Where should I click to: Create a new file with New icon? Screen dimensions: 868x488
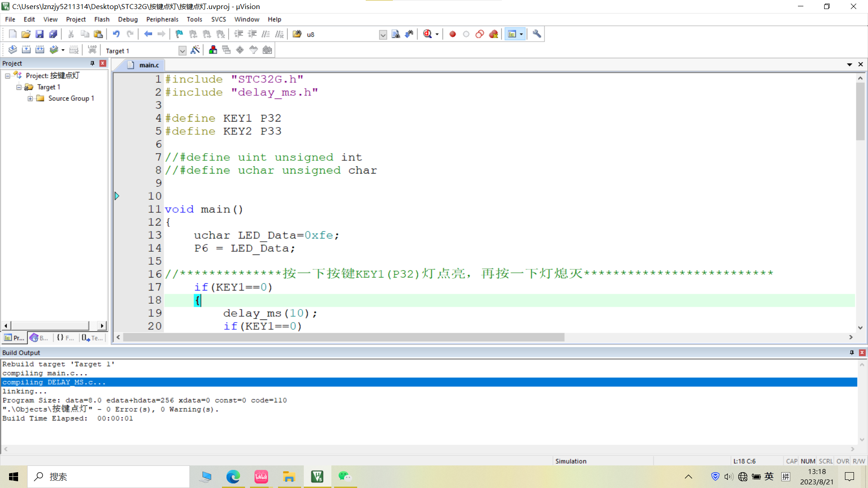(13, 34)
